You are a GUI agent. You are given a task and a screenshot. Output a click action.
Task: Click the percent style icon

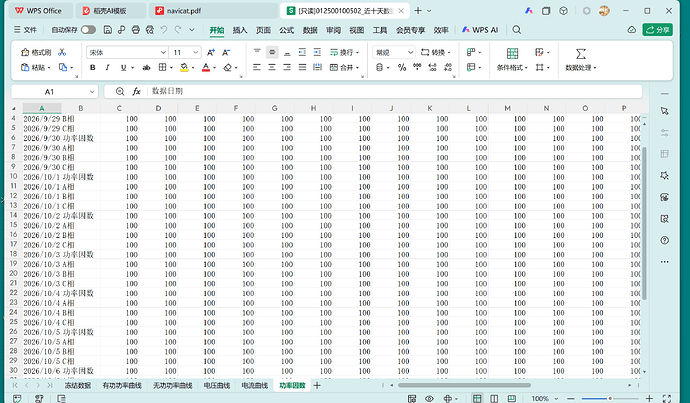pyautogui.click(x=402, y=67)
